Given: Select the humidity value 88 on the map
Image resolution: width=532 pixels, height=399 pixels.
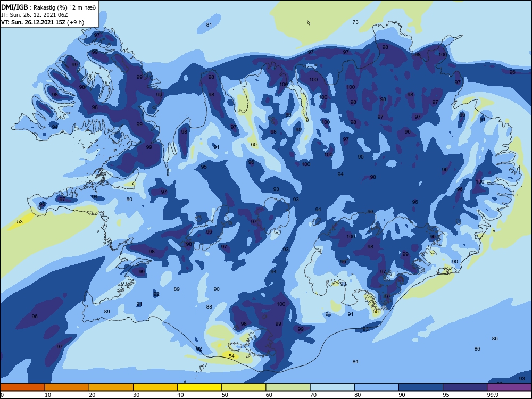Looking at the screenshot, I should tap(209, 307).
